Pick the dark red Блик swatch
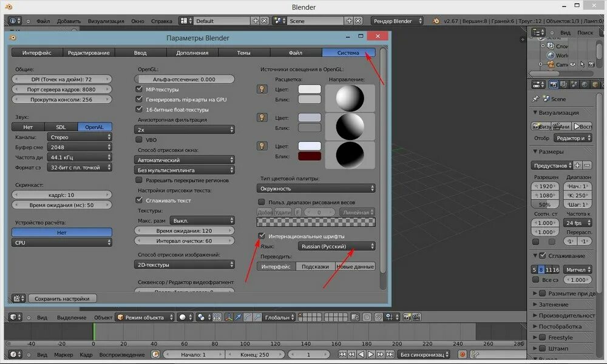This screenshot has height=364, width=607. [x=310, y=157]
